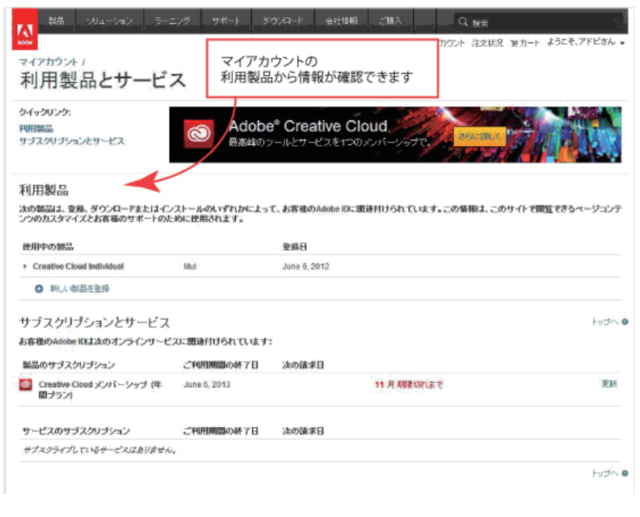Open the 製品 menu in the navigation bar
This screenshot has height=517, width=640.
point(56,20)
